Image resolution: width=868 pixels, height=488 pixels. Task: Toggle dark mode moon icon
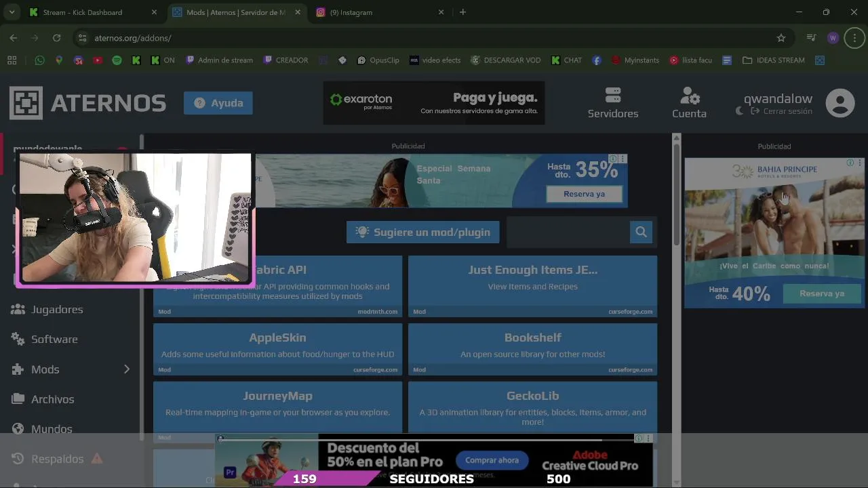tap(739, 111)
